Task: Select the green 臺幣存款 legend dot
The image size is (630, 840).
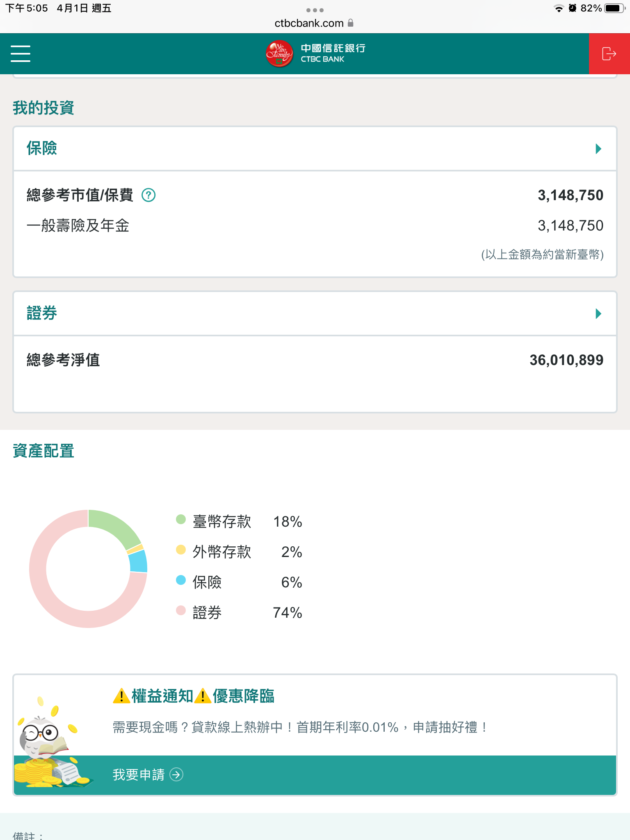Action: tap(181, 520)
